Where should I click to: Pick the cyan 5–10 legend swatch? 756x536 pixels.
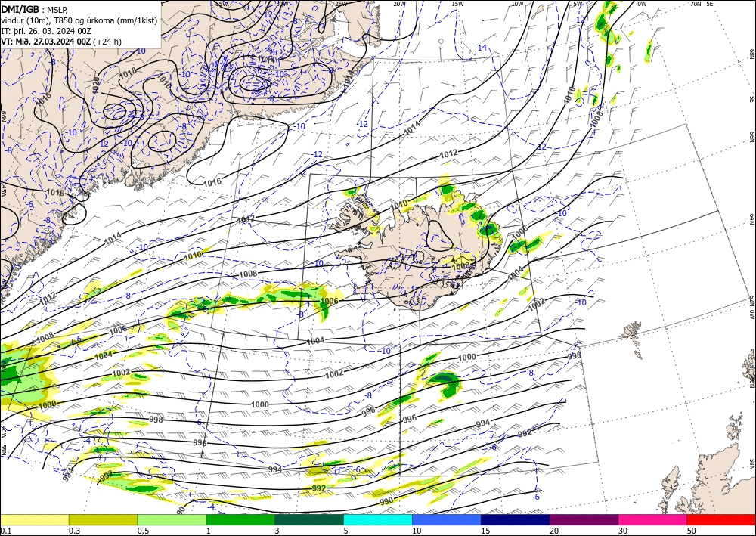(378, 519)
